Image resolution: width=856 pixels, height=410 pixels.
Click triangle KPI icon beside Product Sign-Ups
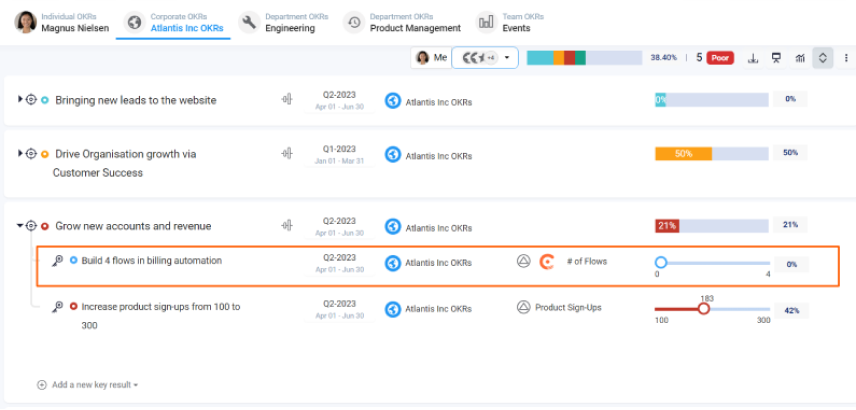(524, 307)
